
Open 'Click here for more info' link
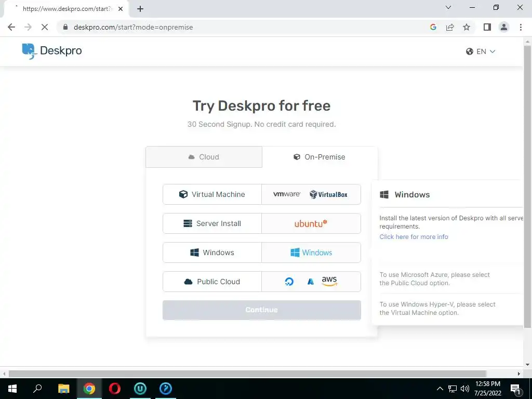coord(414,237)
